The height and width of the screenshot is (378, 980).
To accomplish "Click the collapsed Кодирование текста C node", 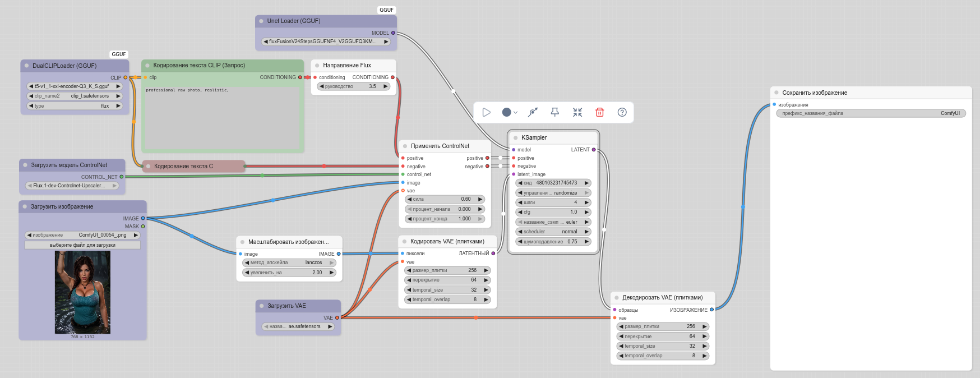I will [193, 166].
